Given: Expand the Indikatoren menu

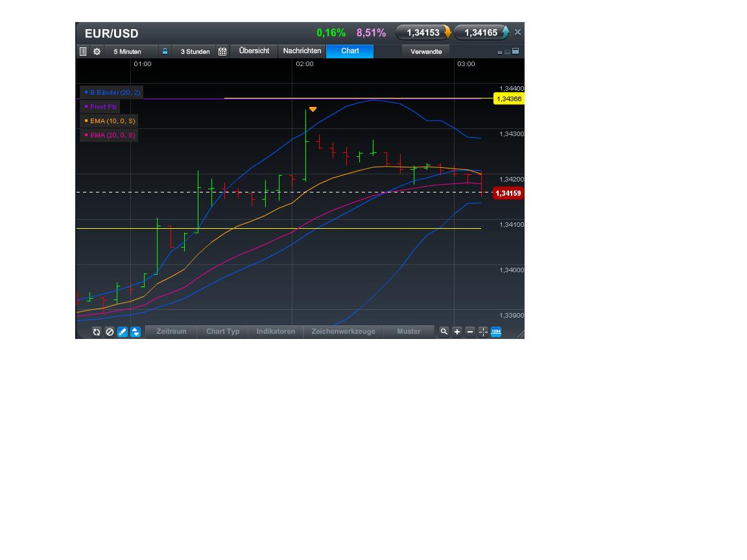Looking at the screenshot, I should tap(276, 331).
